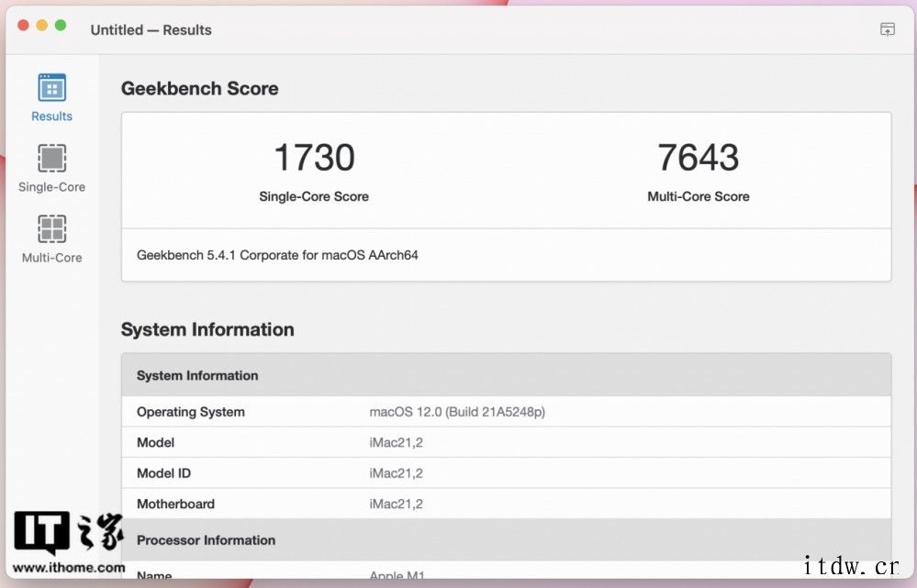Click the Untitled — Results window title
The width and height of the screenshot is (917, 588).
coord(151,29)
